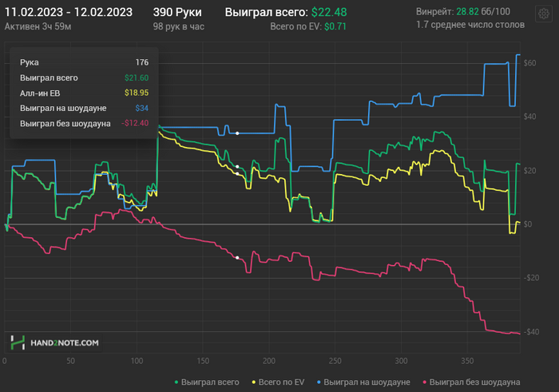
Task: Click the x-axis label 300
Action: point(401,361)
